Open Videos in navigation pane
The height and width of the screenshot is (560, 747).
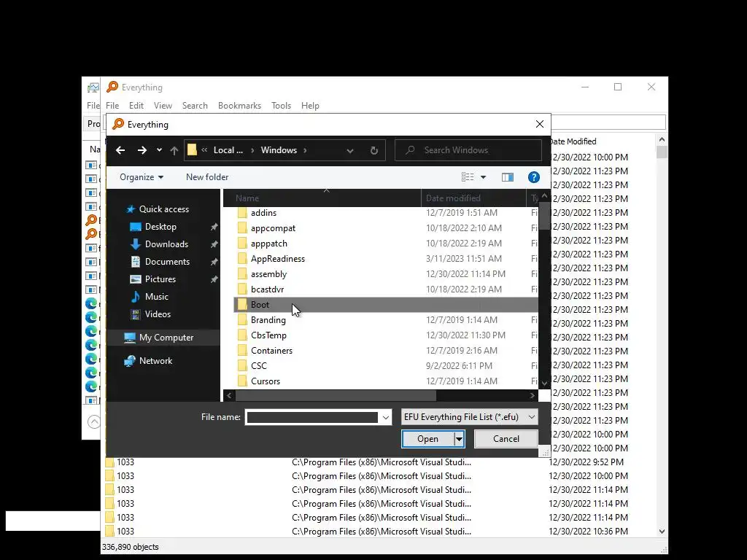point(158,314)
